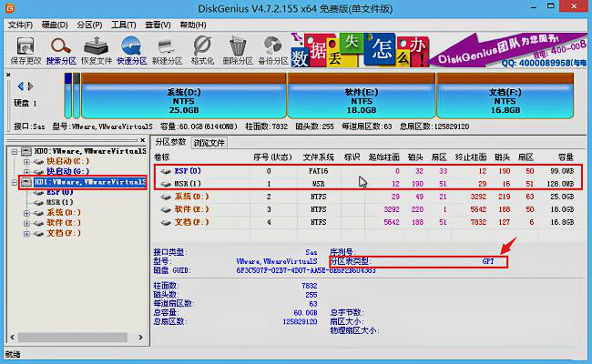Click drive icon of 系统(D:) table row
The height and width of the screenshot is (364, 592).
point(166,197)
